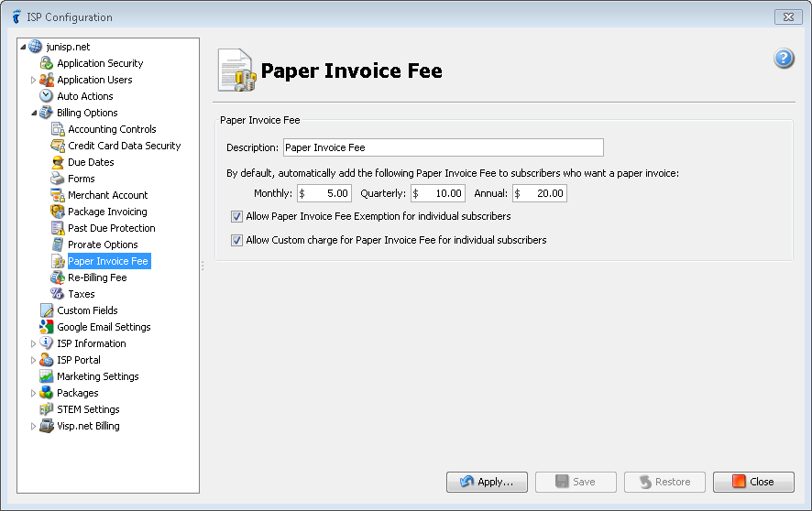Select Credit Card Data Security tree item

point(125,146)
